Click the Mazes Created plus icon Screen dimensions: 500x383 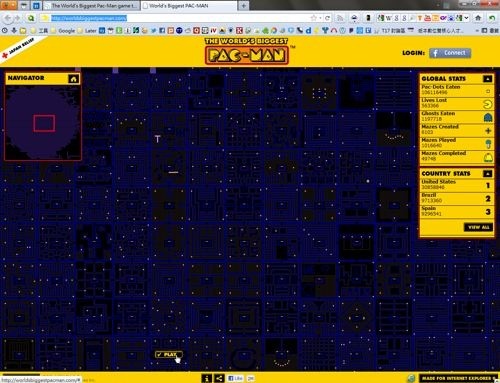488,131
